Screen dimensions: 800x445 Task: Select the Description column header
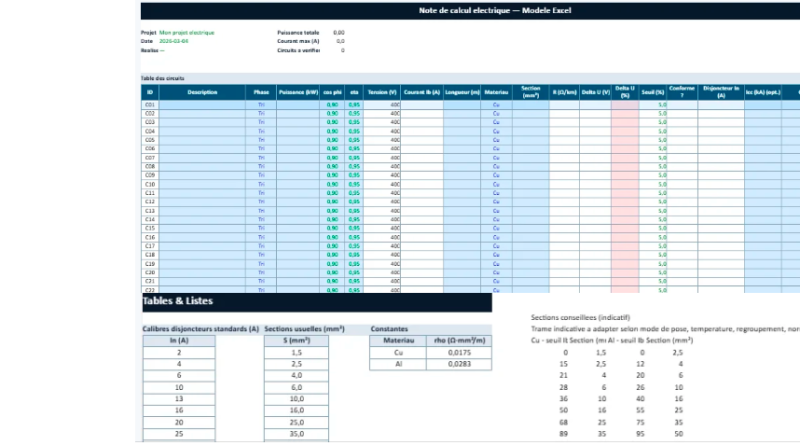click(x=202, y=92)
